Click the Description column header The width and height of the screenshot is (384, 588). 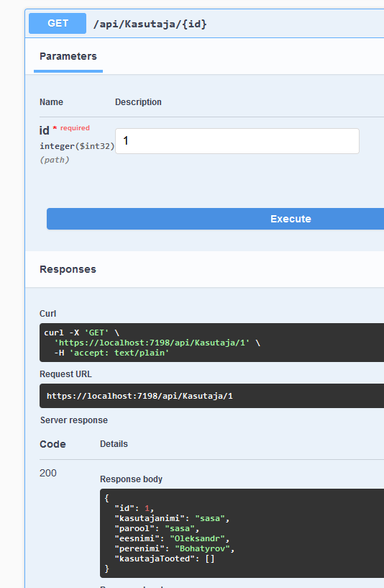pos(138,102)
